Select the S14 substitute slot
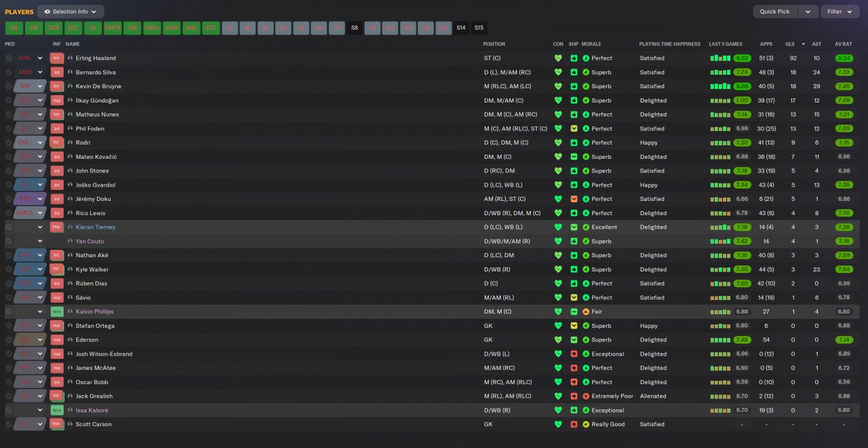This screenshot has width=868, height=448. pyautogui.click(x=461, y=28)
